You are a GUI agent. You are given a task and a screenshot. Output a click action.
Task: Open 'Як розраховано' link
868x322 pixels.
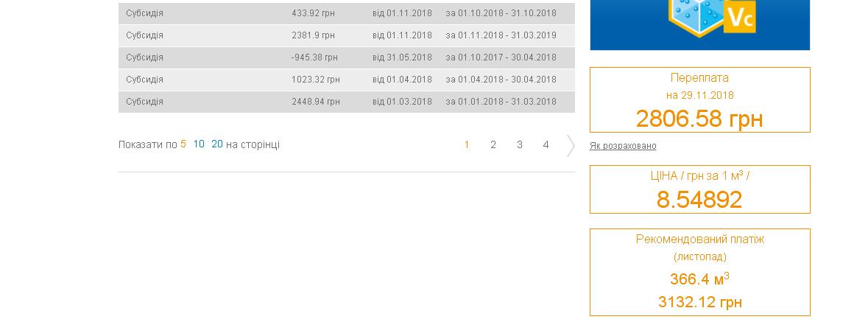click(x=623, y=146)
